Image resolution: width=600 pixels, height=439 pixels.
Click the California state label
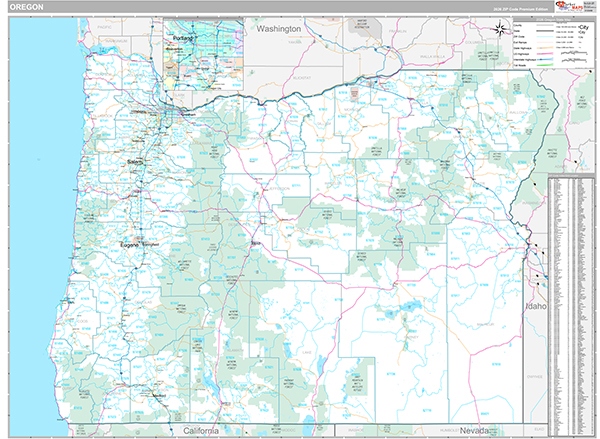point(201,431)
